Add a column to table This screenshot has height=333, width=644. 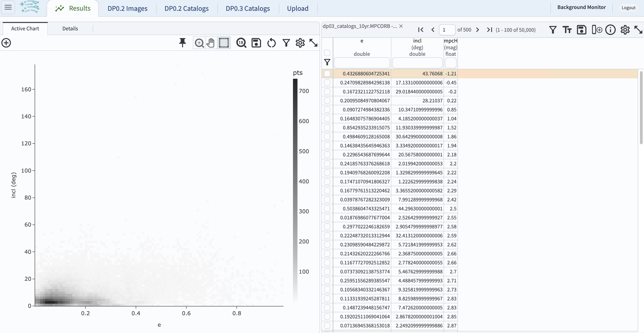(597, 30)
